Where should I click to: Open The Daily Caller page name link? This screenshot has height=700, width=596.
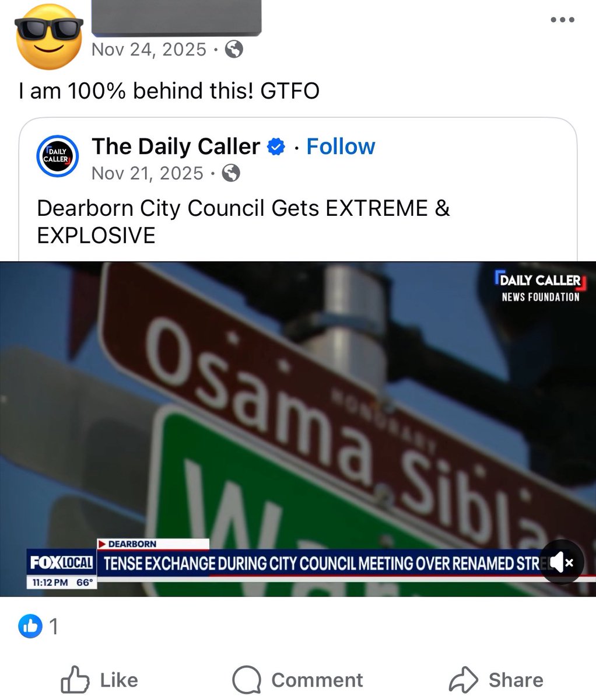pos(176,147)
